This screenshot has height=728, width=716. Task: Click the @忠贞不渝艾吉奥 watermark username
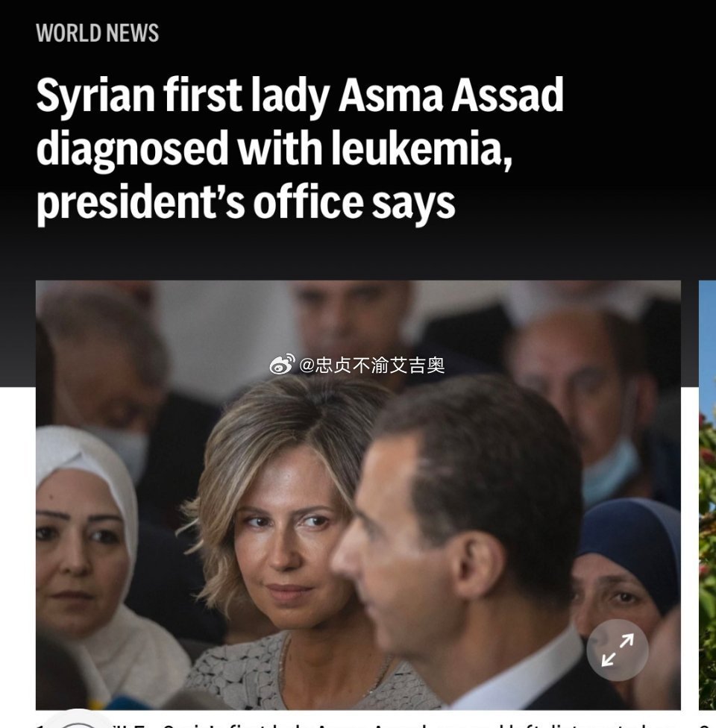tap(372, 365)
